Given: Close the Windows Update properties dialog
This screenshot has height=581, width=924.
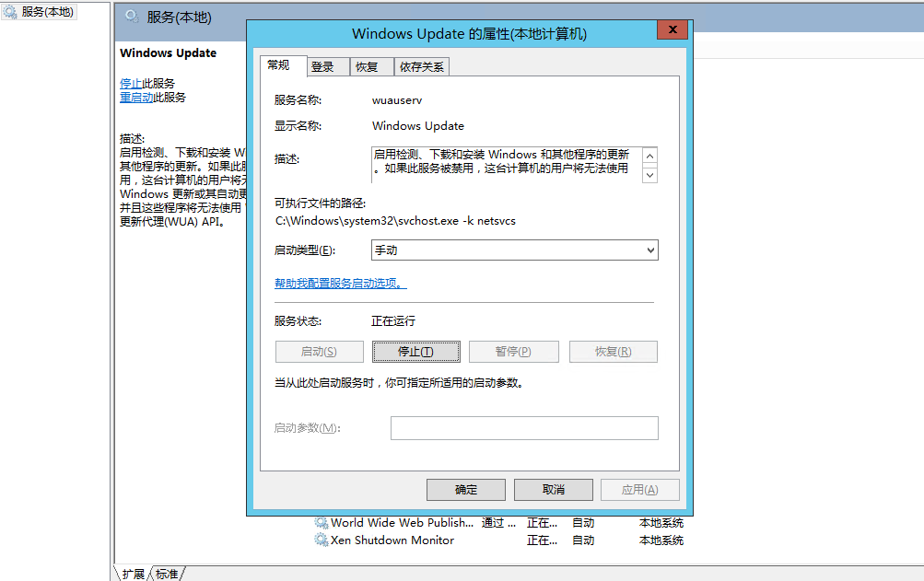Looking at the screenshot, I should [x=673, y=32].
